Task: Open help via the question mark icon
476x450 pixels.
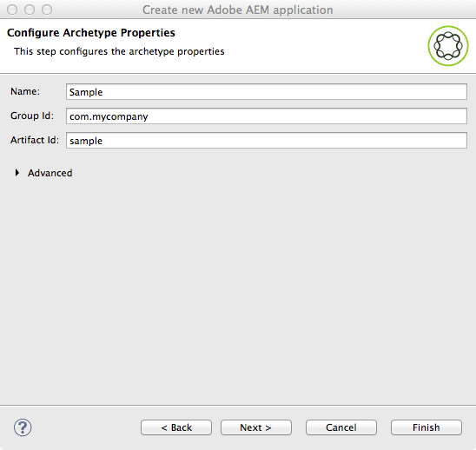Action: [23, 427]
